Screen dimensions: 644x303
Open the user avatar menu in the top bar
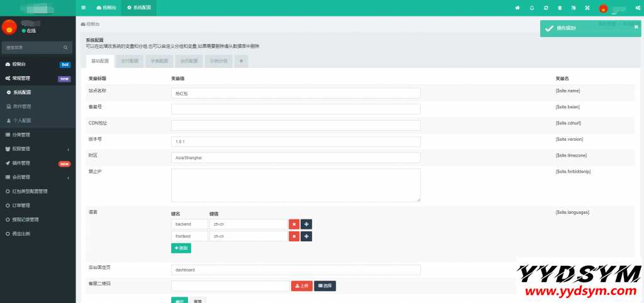603,8
